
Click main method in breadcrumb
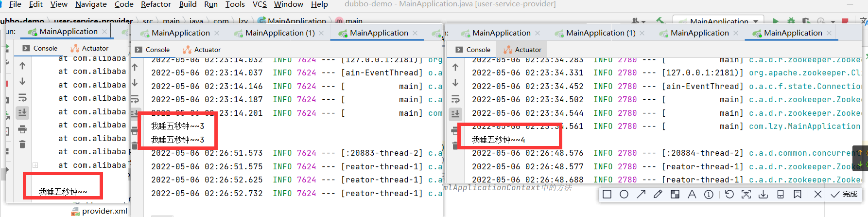[349, 21]
